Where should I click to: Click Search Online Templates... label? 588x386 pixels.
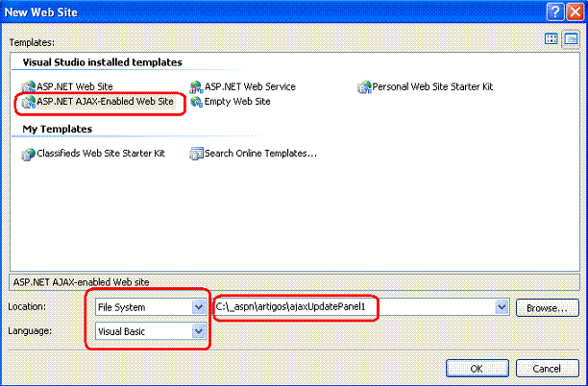260,154
